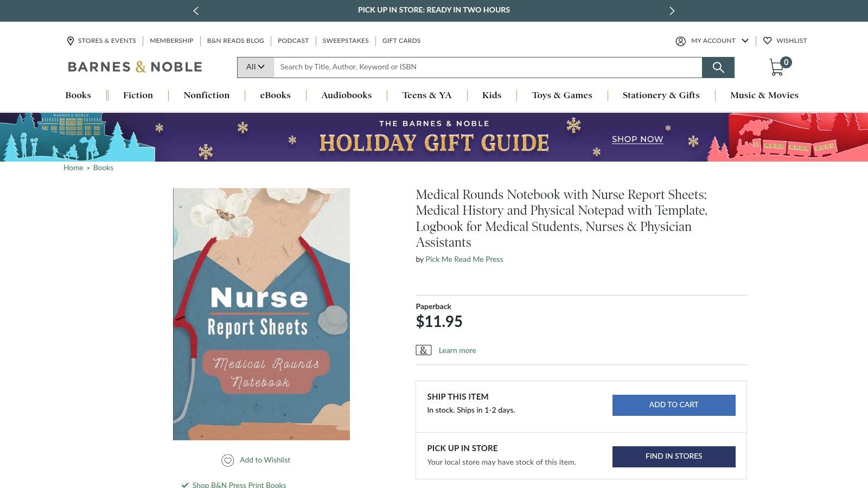
Task: Uncheck Shop B&N Press Print Books
Action: (184, 484)
